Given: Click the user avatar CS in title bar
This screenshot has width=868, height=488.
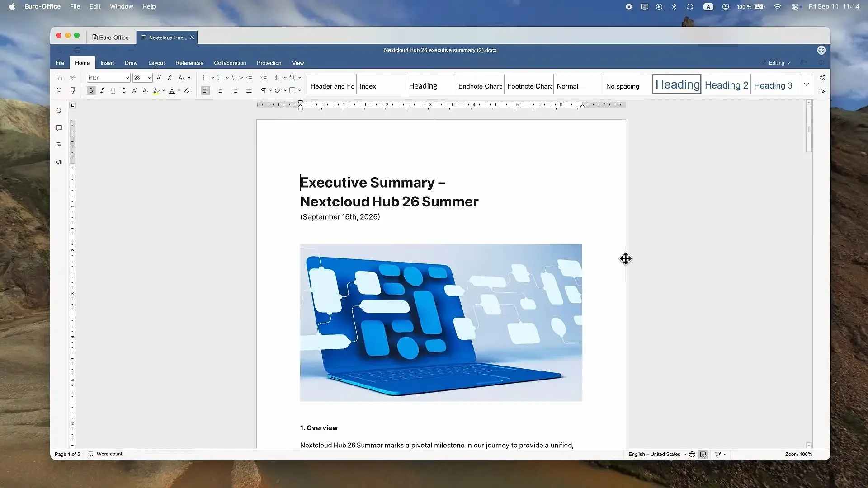Looking at the screenshot, I should click(x=821, y=50).
